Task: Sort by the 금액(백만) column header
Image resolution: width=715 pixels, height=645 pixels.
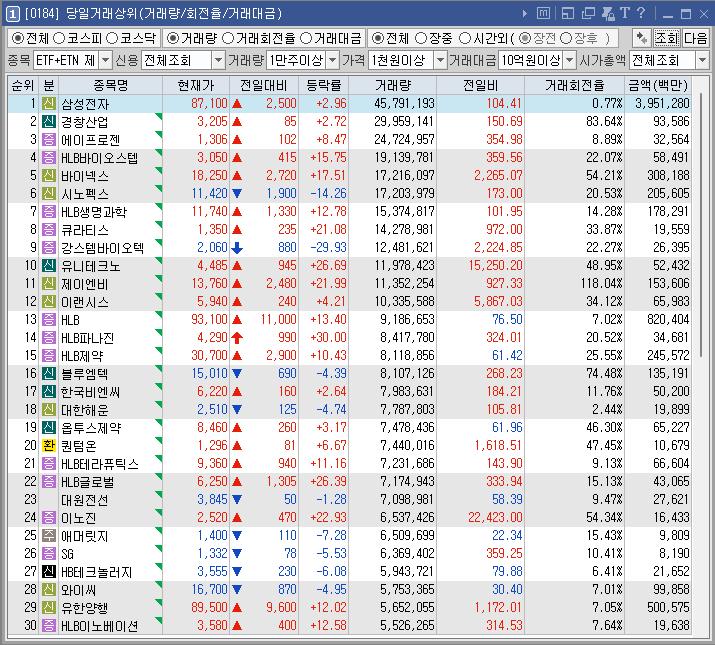Action: pyautogui.click(x=658, y=85)
